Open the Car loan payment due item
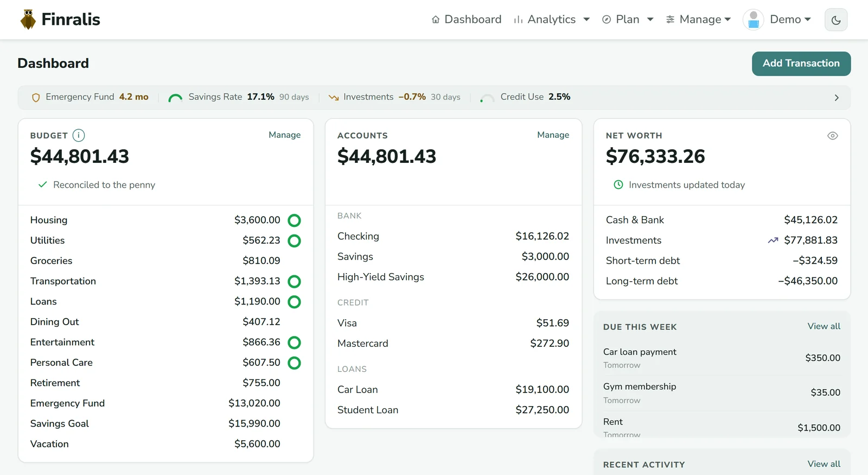868x475 pixels. (x=722, y=358)
